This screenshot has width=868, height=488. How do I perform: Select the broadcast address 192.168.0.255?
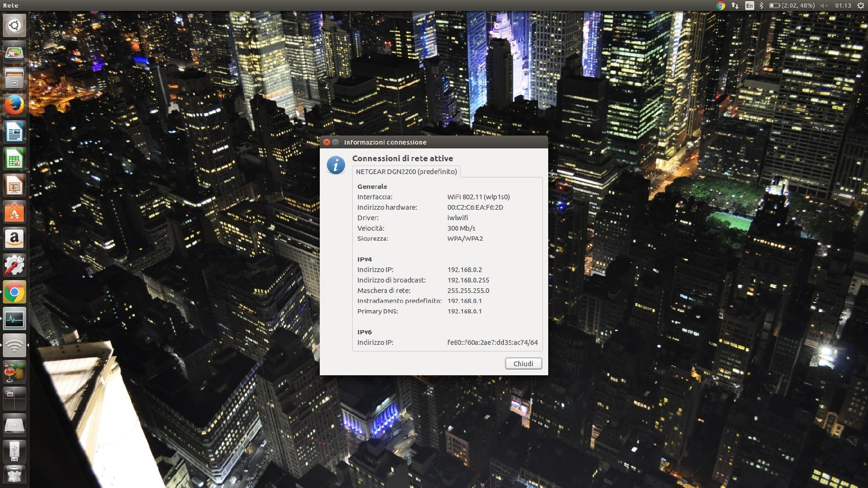click(468, 280)
